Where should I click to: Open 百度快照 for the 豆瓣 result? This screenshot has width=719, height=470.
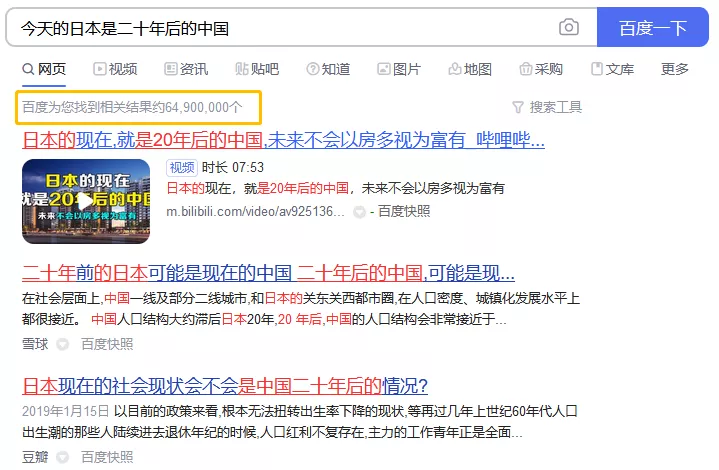[x=107, y=457]
